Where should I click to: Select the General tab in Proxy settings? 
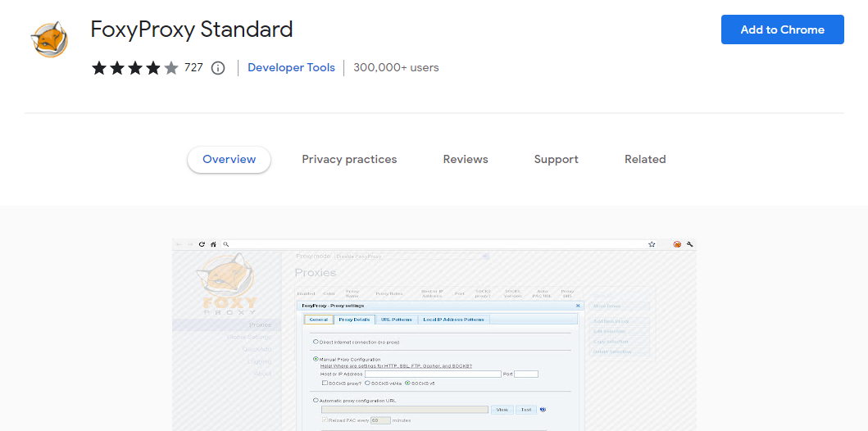(x=319, y=320)
